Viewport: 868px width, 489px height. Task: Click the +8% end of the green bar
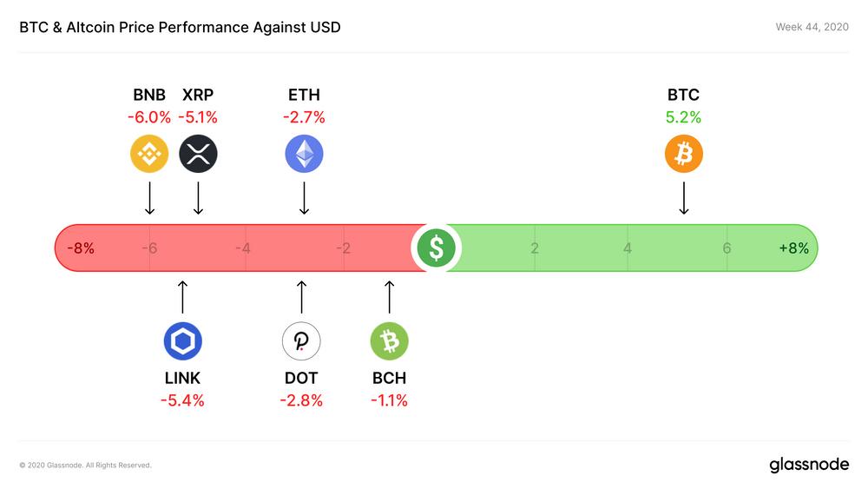tap(793, 248)
